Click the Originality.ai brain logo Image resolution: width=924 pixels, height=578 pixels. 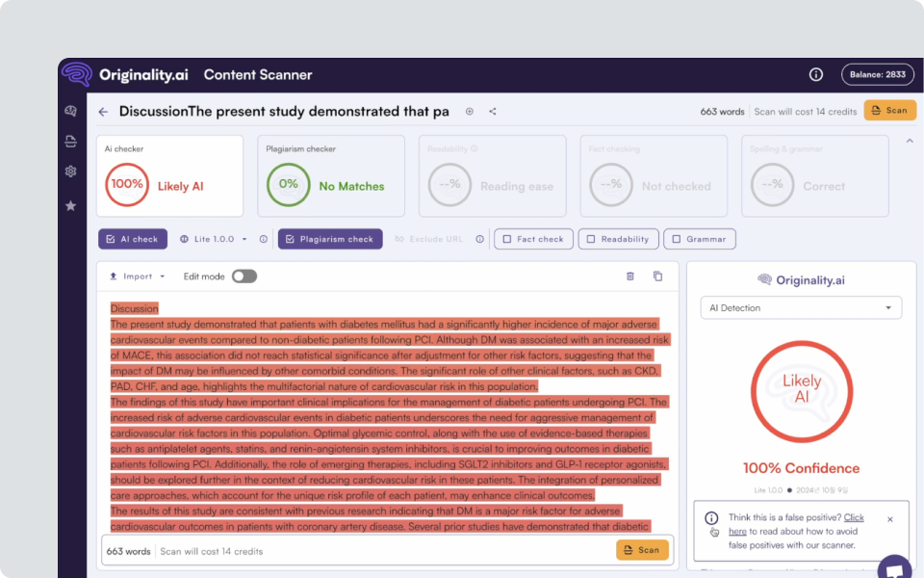pyautogui.click(x=78, y=74)
